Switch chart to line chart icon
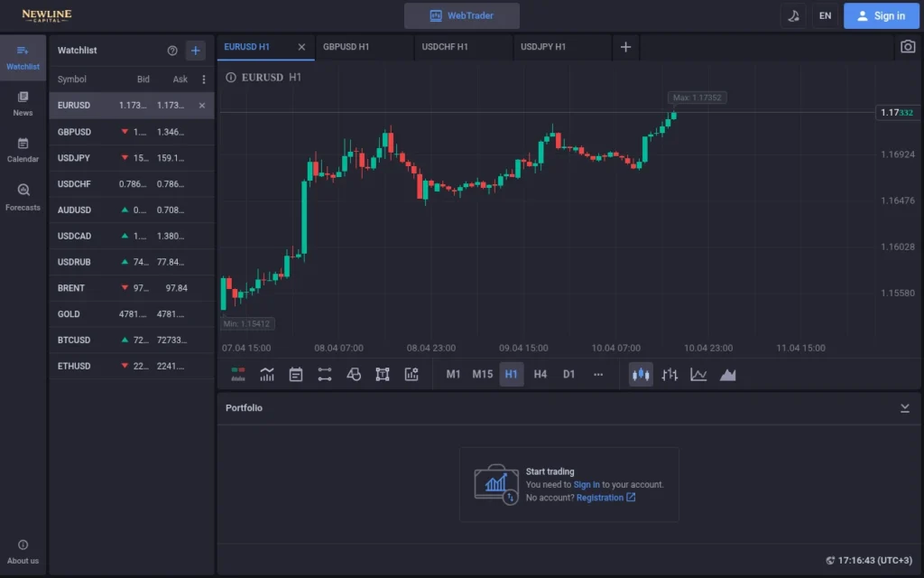Screen dimensions: 924x578 point(698,373)
